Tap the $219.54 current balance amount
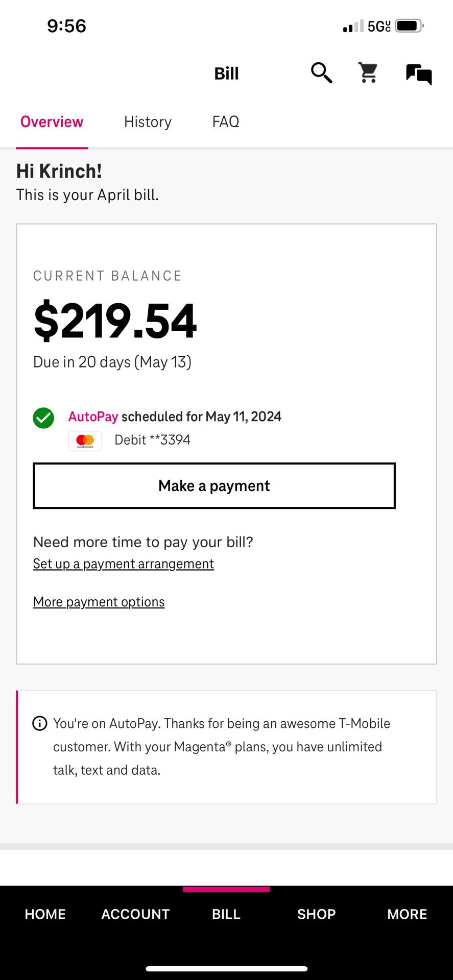This screenshot has width=453, height=980. click(x=115, y=321)
